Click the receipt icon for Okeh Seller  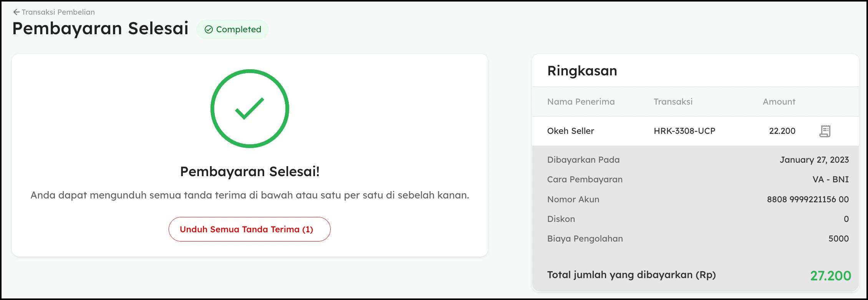[825, 131]
